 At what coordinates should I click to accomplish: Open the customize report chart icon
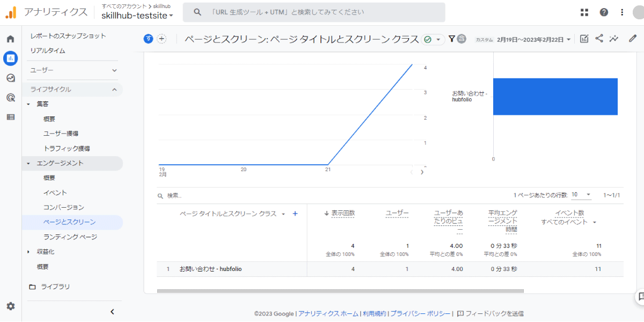pyautogui.click(x=584, y=39)
